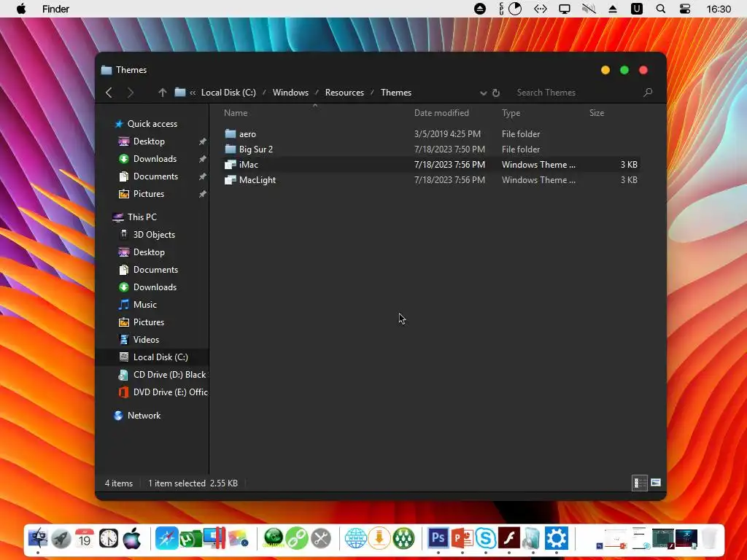This screenshot has width=747, height=560.
Task: Click the muted volume icon in the menu bar
Action: click(589, 9)
